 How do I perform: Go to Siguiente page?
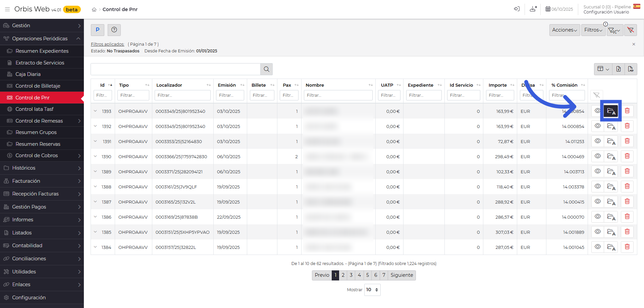point(401,275)
